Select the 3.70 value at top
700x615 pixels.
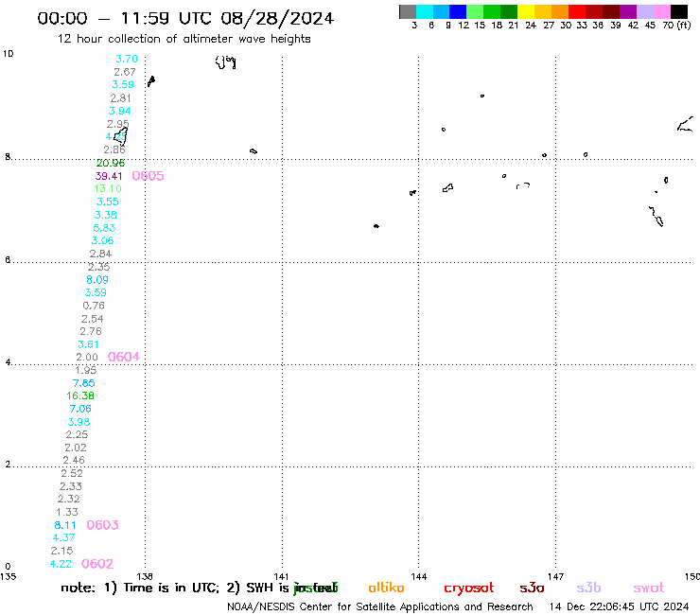(127, 59)
